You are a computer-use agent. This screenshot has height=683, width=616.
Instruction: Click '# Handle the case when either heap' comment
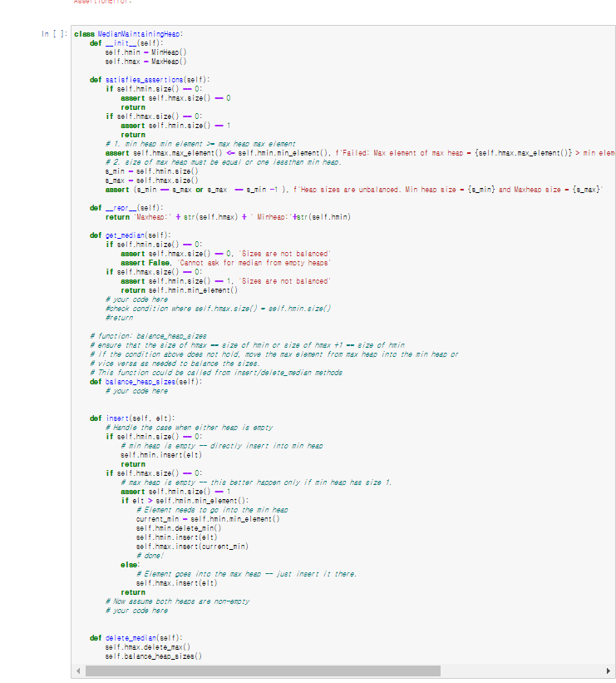click(189, 428)
